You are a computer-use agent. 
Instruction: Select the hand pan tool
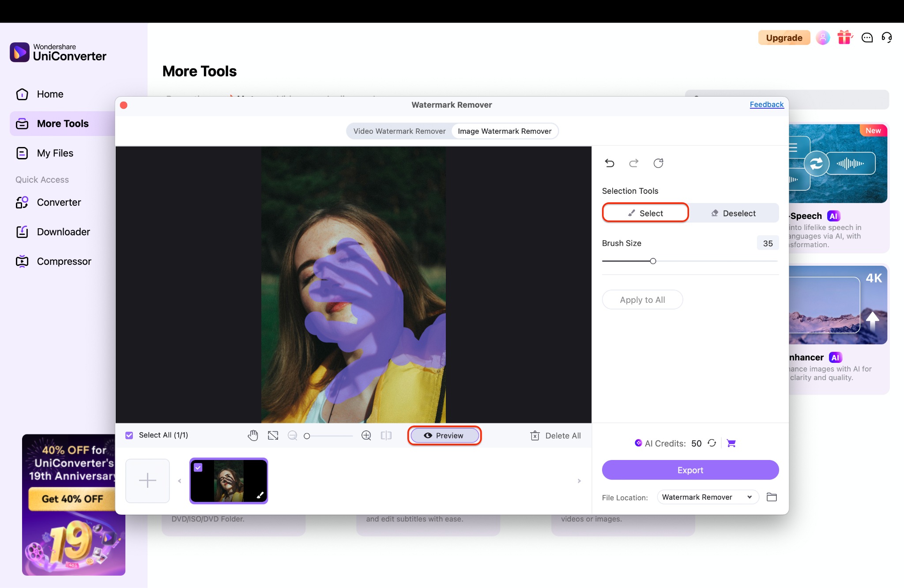[x=253, y=436]
